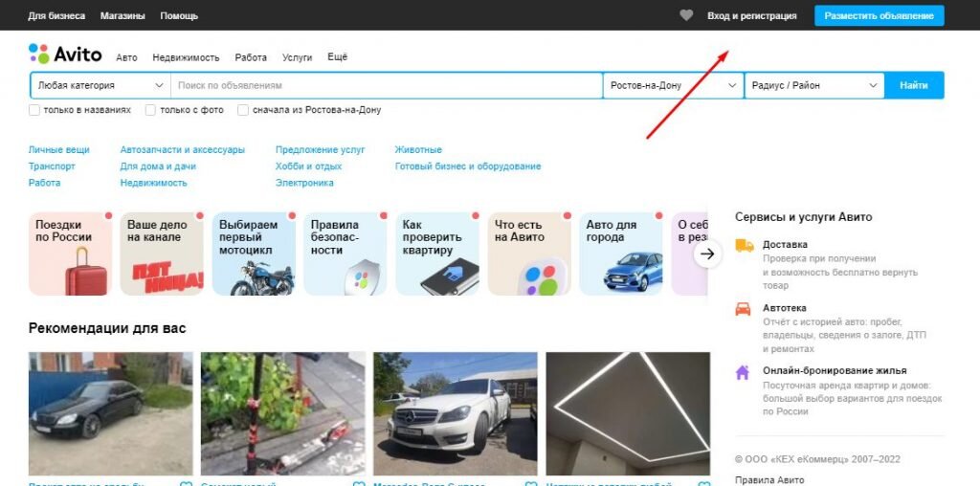Open Электроника category
The width and height of the screenshot is (980, 486).
tap(304, 183)
